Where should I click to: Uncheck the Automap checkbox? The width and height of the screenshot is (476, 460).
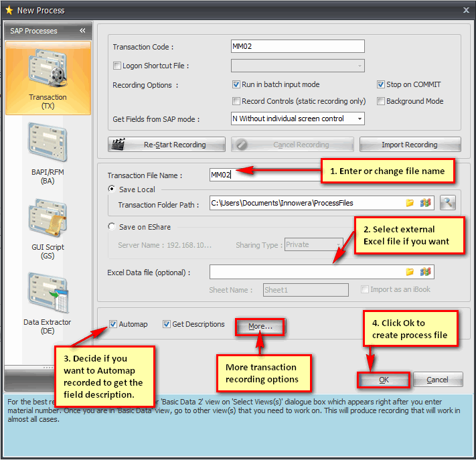pyautogui.click(x=112, y=325)
